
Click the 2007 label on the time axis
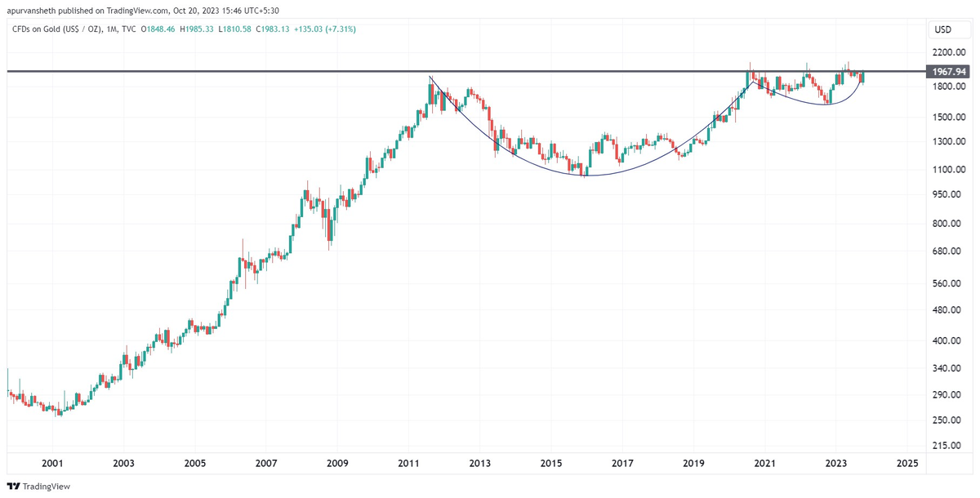(x=266, y=464)
